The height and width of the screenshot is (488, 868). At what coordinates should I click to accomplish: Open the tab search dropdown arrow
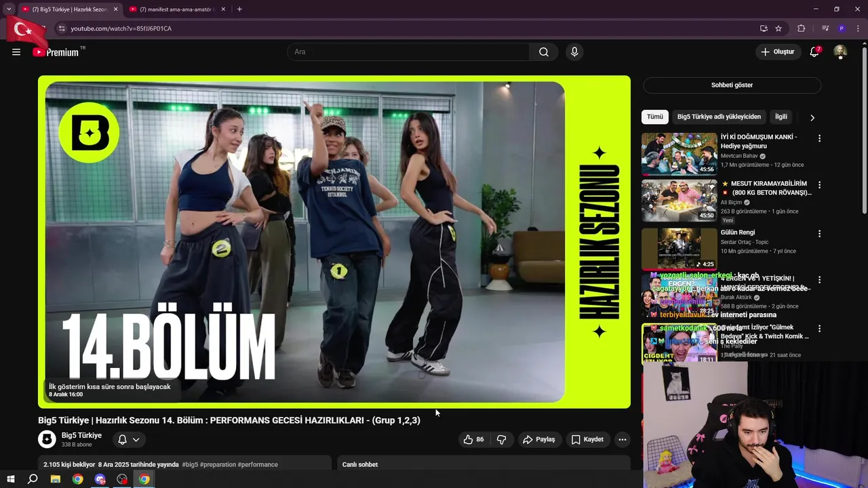pyautogui.click(x=9, y=9)
